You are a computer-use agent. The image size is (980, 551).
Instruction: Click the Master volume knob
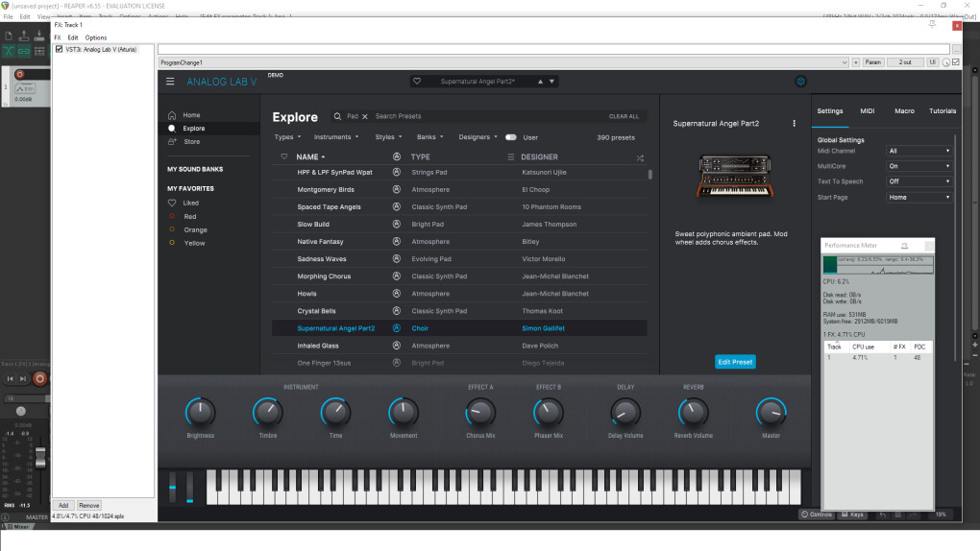coord(771,413)
